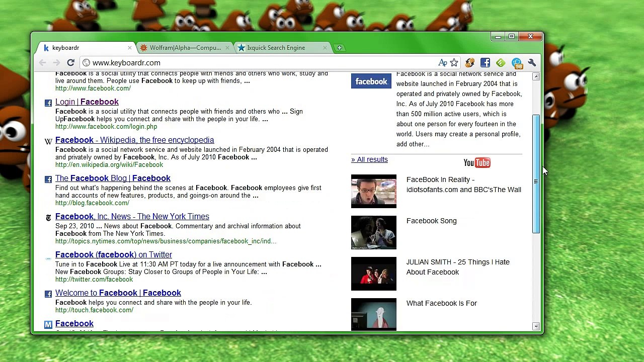Click FaceBook In Reality video title
This screenshot has width=644, height=362.
(464, 185)
